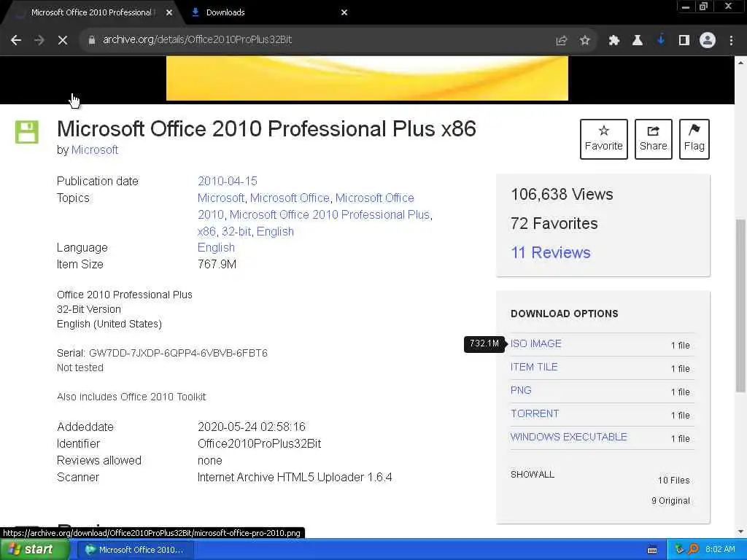Click the address bar URL field
The height and width of the screenshot is (560, 747).
tap(314, 40)
